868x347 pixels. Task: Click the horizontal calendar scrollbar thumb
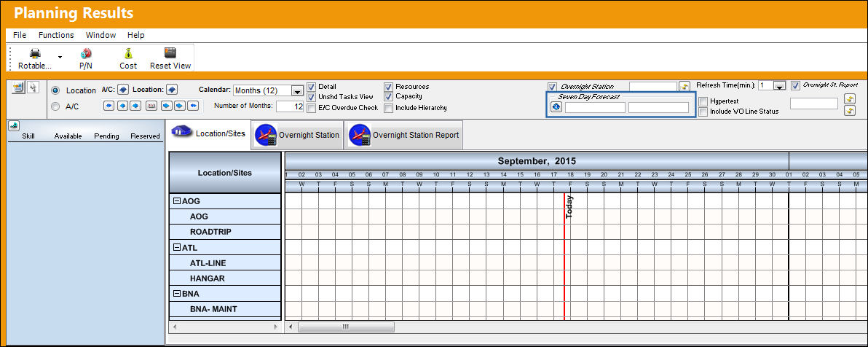(346, 327)
